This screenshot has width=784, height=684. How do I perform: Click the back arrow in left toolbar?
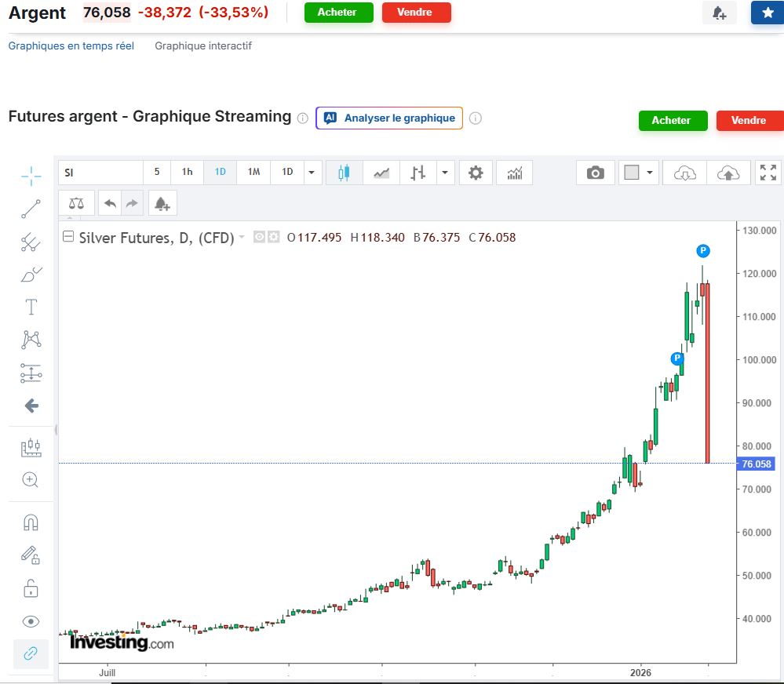click(x=31, y=406)
